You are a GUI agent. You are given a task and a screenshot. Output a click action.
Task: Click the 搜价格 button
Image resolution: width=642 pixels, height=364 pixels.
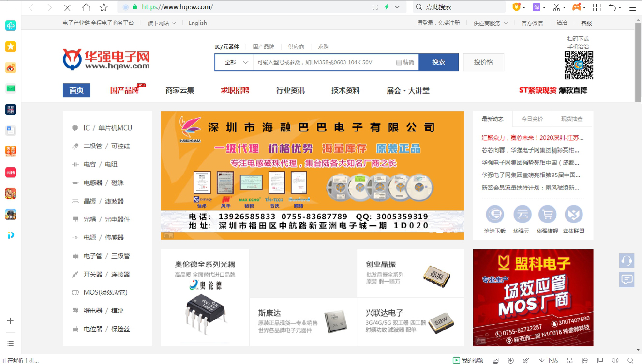pyautogui.click(x=483, y=62)
